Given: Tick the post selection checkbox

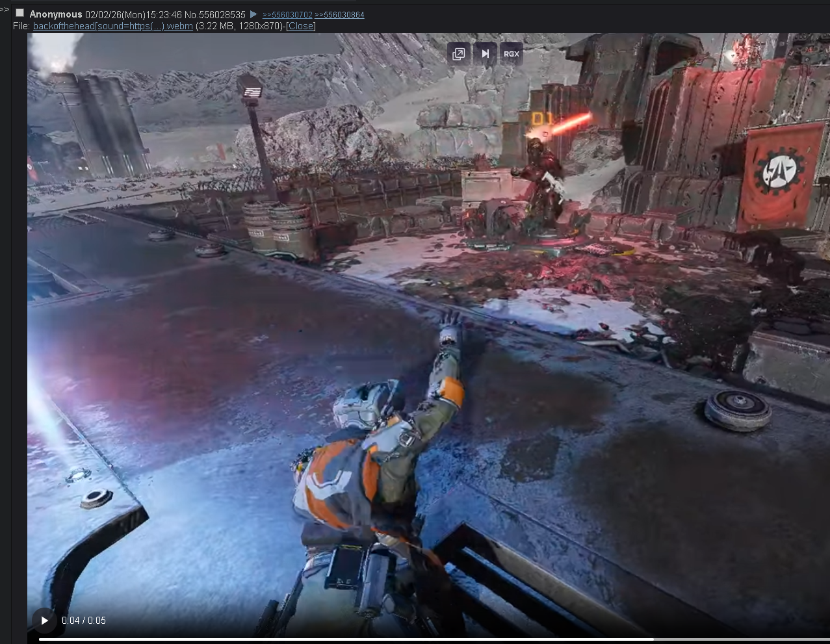Looking at the screenshot, I should click(x=19, y=14).
